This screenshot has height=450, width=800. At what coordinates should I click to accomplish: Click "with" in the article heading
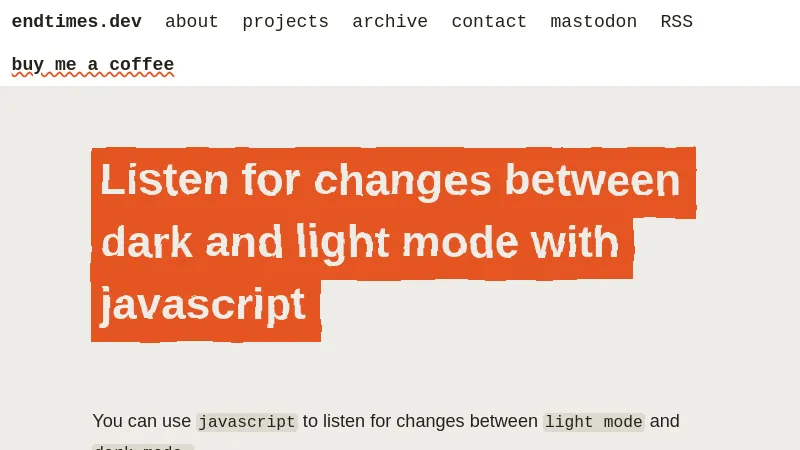(x=575, y=242)
